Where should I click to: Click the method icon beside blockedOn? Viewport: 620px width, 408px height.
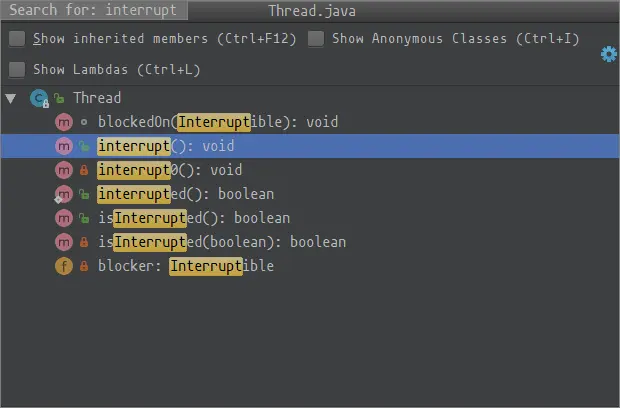(64, 122)
